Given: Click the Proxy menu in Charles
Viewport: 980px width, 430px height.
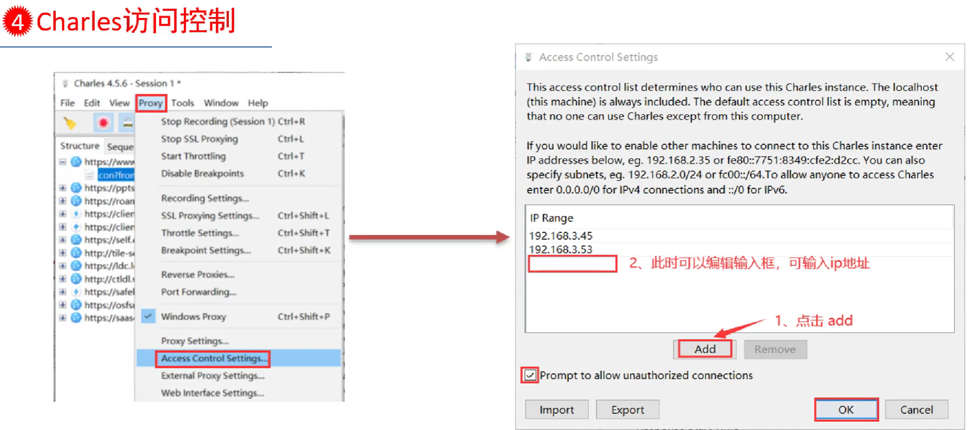Looking at the screenshot, I should click(x=151, y=103).
